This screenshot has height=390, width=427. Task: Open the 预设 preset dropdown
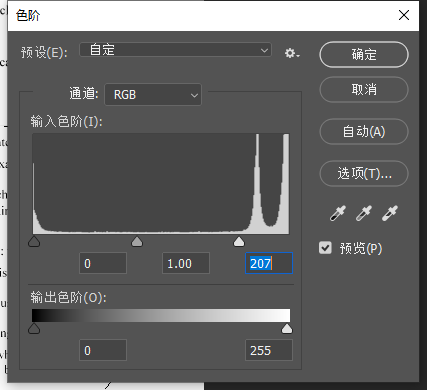point(175,50)
